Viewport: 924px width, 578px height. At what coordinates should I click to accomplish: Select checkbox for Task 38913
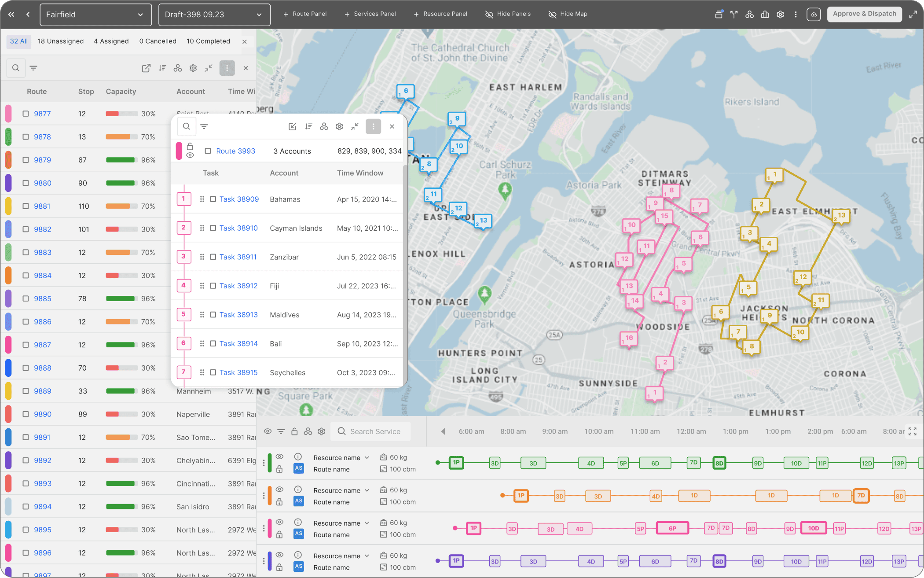(x=213, y=314)
